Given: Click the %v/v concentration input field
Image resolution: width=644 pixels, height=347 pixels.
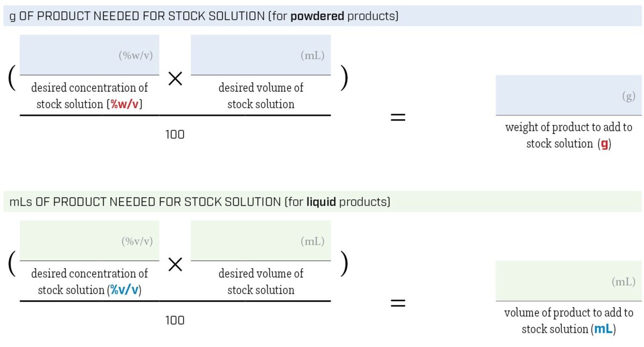Looking at the screenshot, I should (x=90, y=241).
